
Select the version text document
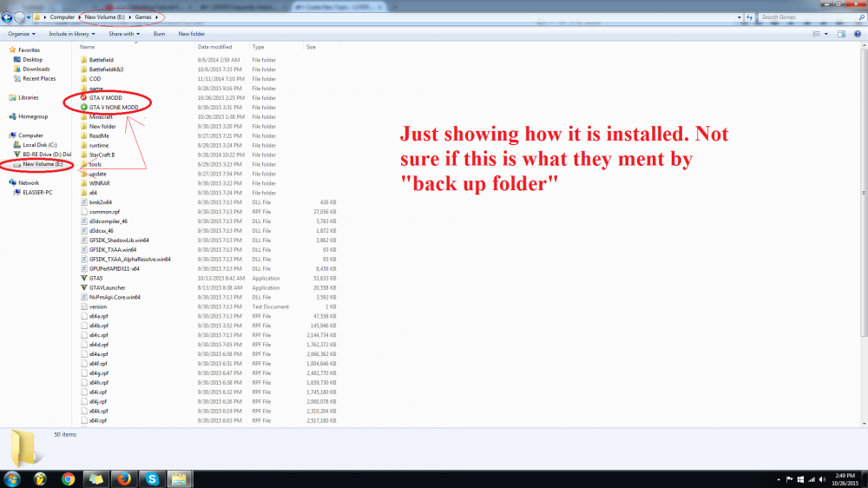pos(98,307)
